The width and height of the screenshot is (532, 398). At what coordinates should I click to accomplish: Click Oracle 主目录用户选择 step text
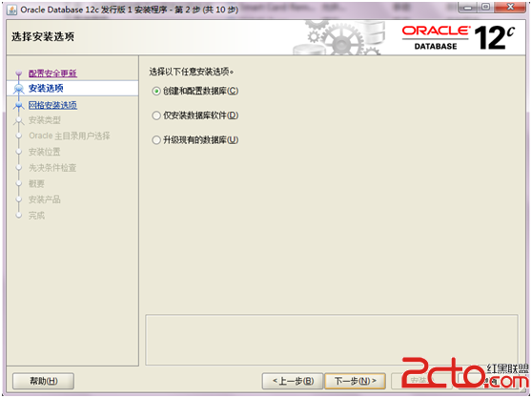(70, 136)
